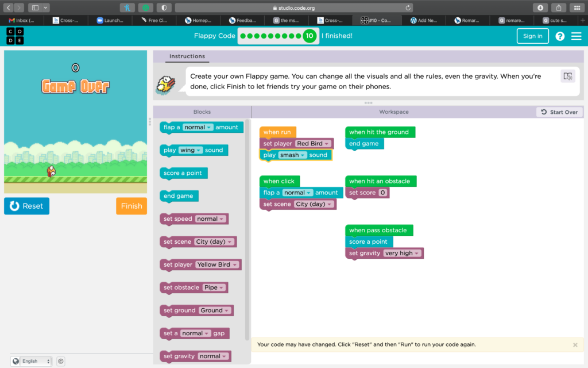Open a new browser tab
This screenshot has height=368, width=588.
[583, 20]
